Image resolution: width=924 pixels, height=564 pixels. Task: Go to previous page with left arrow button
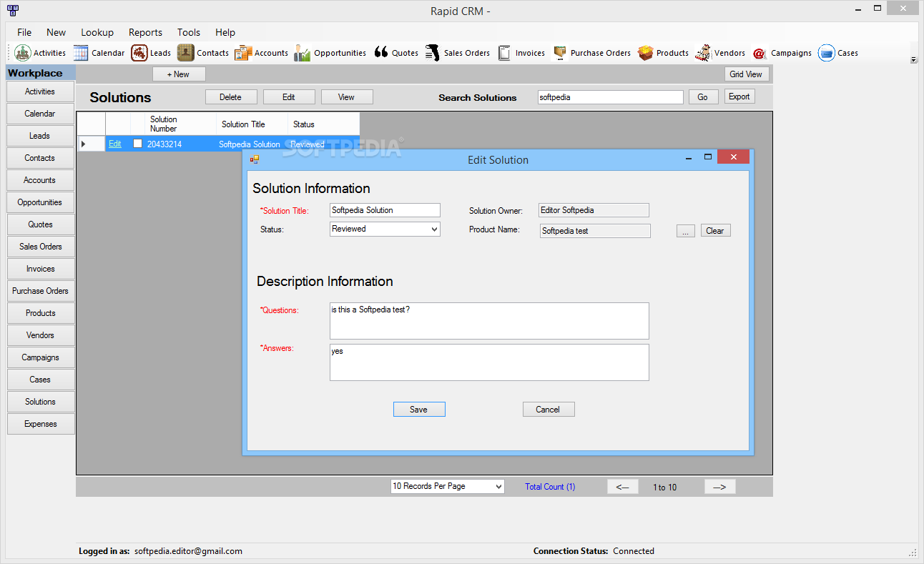coord(623,487)
